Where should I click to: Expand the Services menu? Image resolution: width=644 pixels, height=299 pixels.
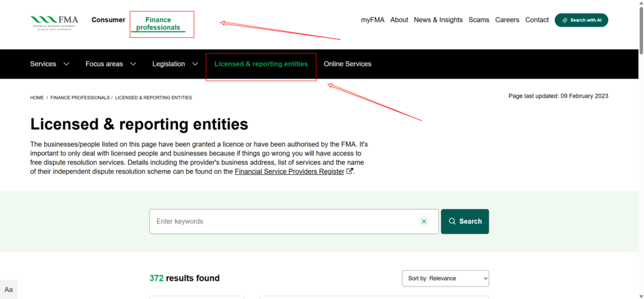50,64
